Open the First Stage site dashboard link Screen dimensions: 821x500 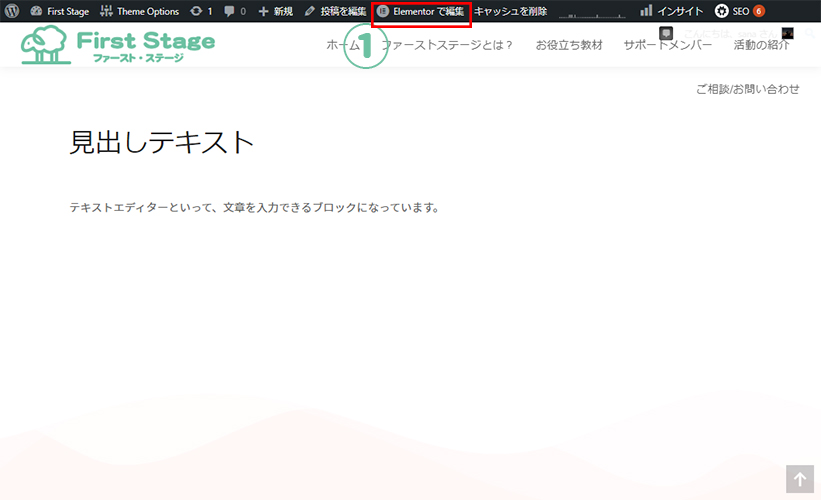(60, 11)
